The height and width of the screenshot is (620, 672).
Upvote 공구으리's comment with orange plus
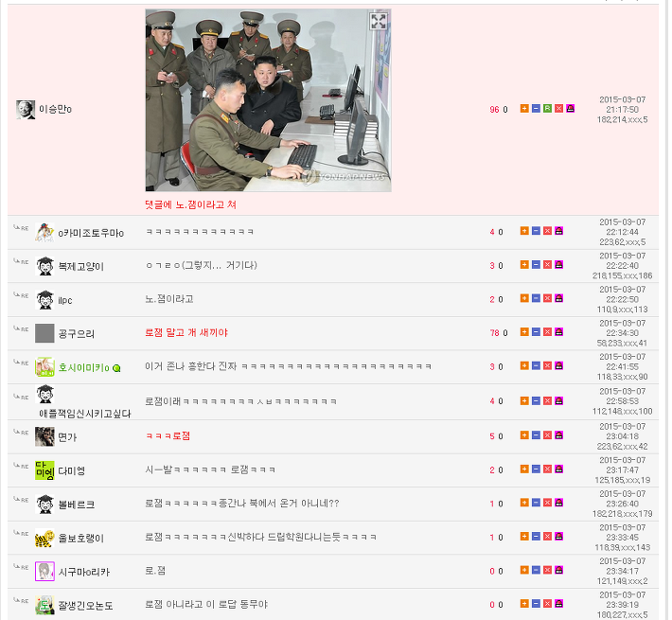(524, 332)
